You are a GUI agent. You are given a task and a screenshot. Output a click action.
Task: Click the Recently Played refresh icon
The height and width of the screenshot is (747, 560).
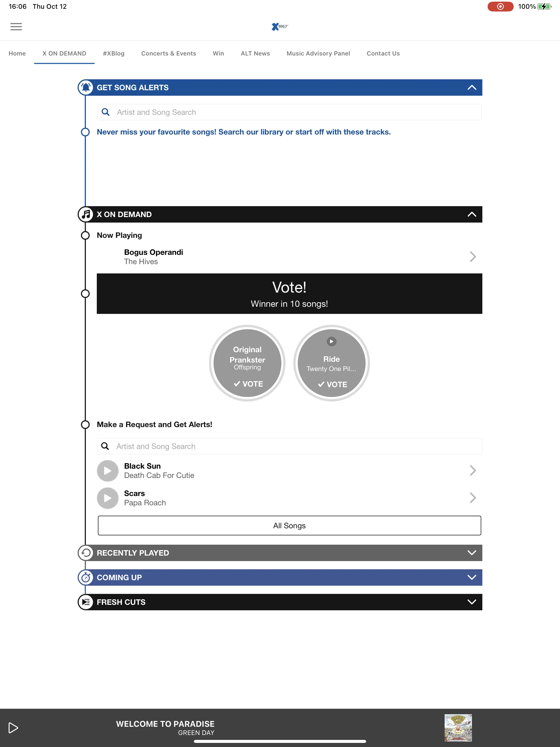[85, 552]
